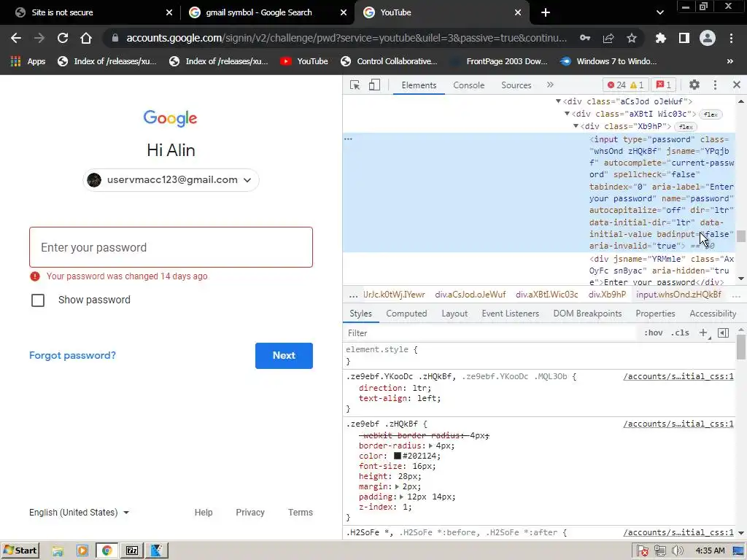Reload the page with refresh icon

point(63,38)
